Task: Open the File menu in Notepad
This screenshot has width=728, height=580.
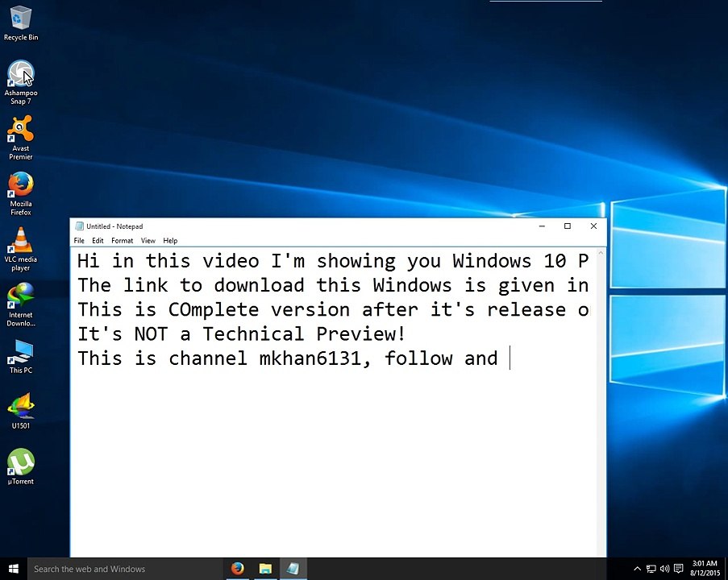Action: click(x=79, y=241)
